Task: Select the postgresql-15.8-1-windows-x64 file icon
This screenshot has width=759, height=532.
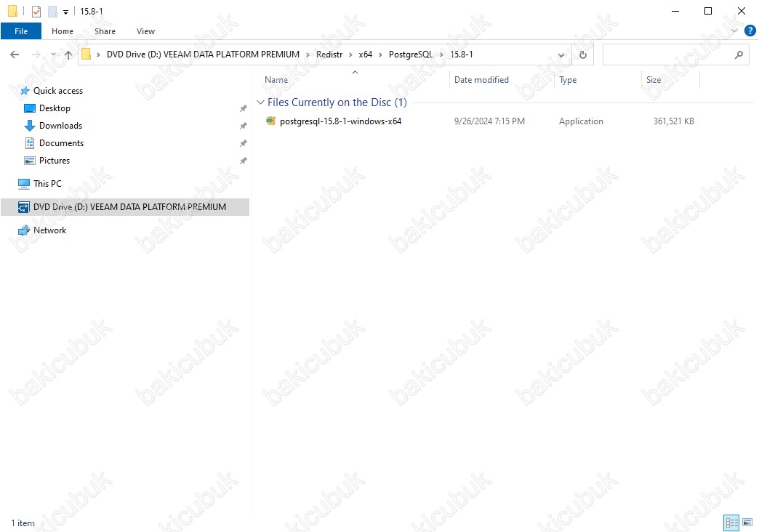Action: (x=271, y=121)
